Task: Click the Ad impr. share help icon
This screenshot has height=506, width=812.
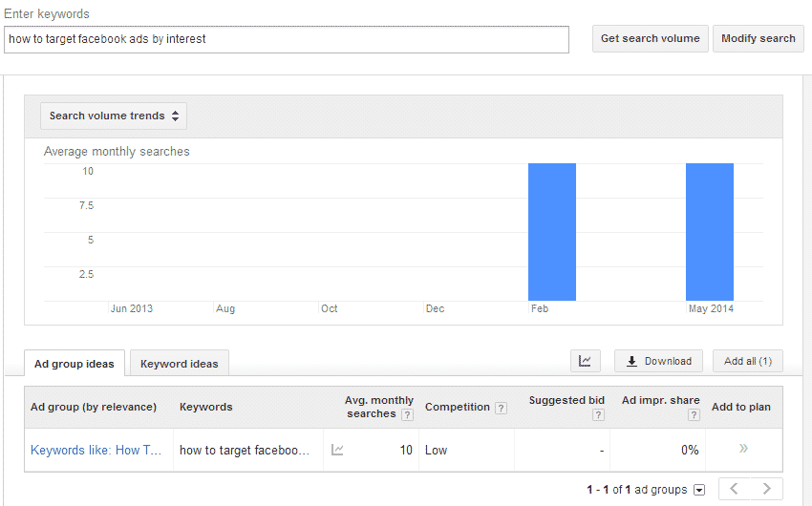Action: pos(694,414)
